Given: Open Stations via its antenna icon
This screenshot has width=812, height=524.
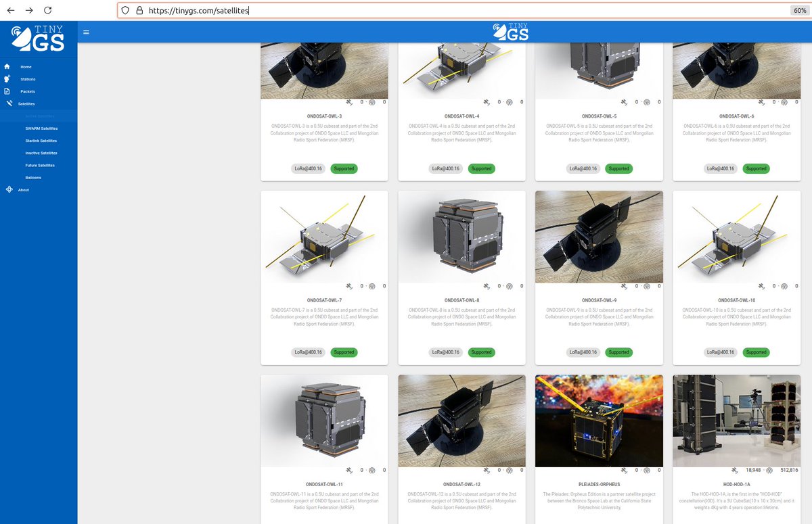Looking at the screenshot, I should (7, 78).
